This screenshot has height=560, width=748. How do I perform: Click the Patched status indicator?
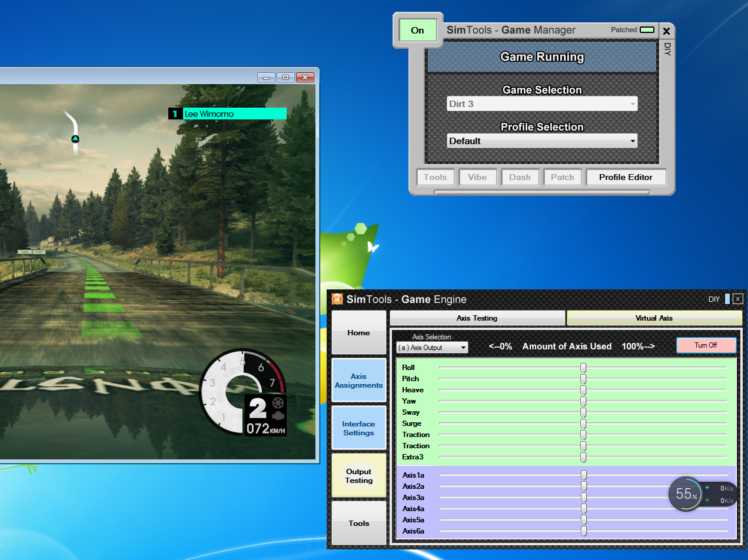(647, 29)
